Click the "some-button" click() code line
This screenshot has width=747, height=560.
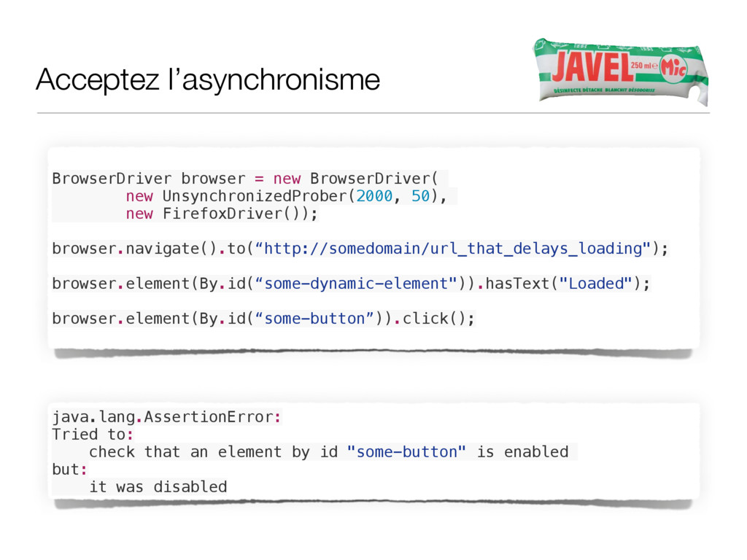coord(263,319)
